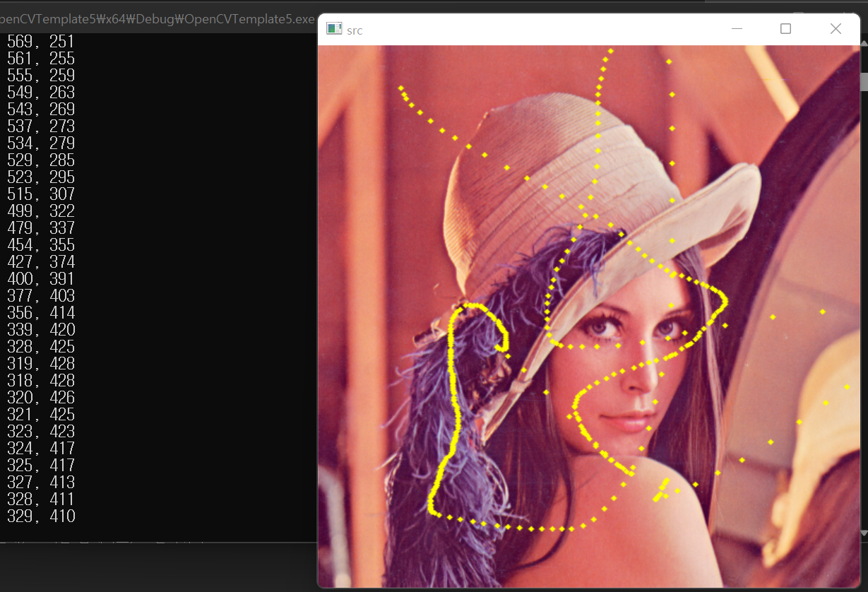Click the OpenCVTemplate5.exe console title path
This screenshot has height=592, width=868.
pyautogui.click(x=157, y=19)
